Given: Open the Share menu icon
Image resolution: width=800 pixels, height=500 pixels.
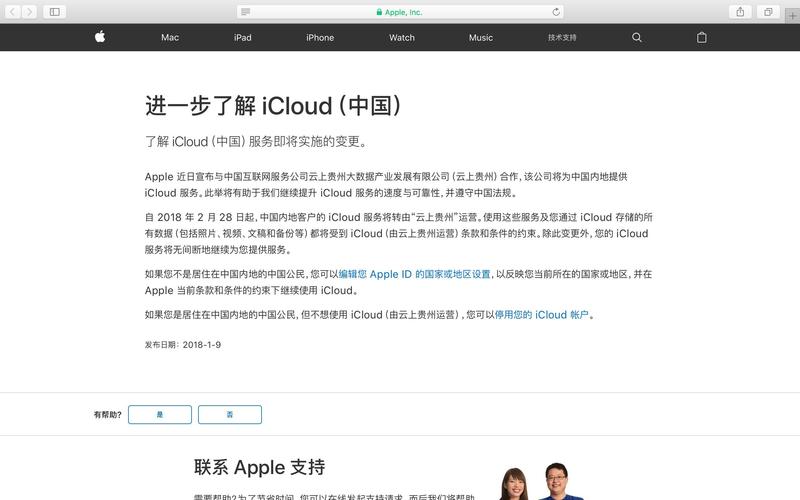Looking at the screenshot, I should (x=740, y=12).
